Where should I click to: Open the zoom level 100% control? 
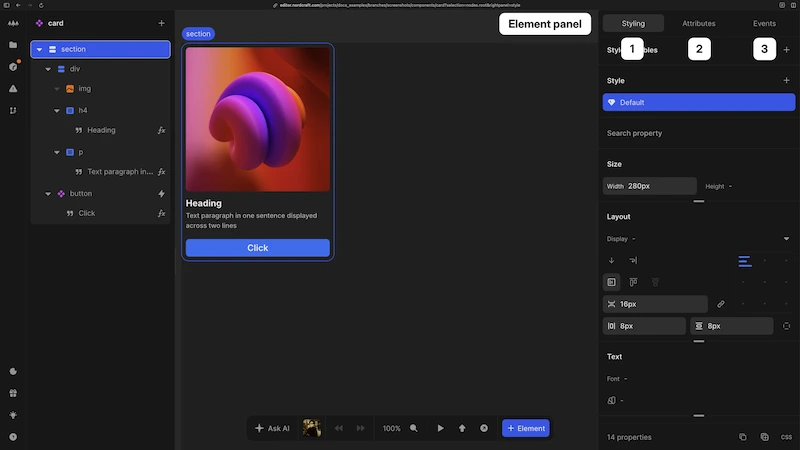391,428
